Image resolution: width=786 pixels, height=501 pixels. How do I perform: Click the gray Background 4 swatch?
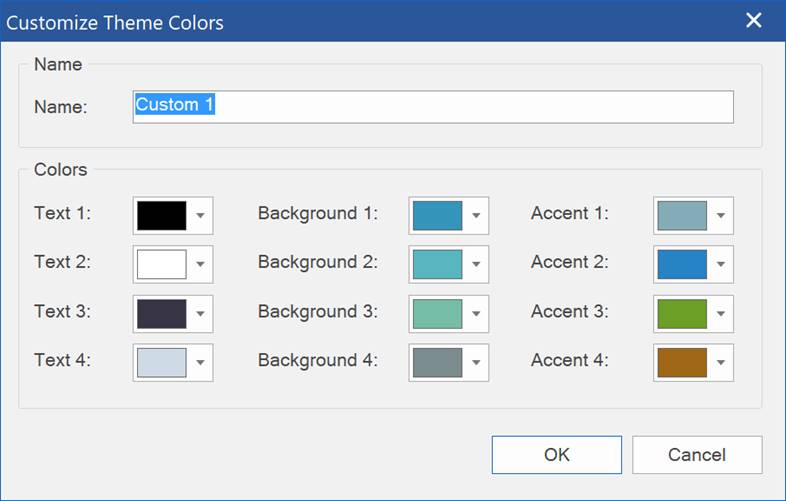[437, 363]
